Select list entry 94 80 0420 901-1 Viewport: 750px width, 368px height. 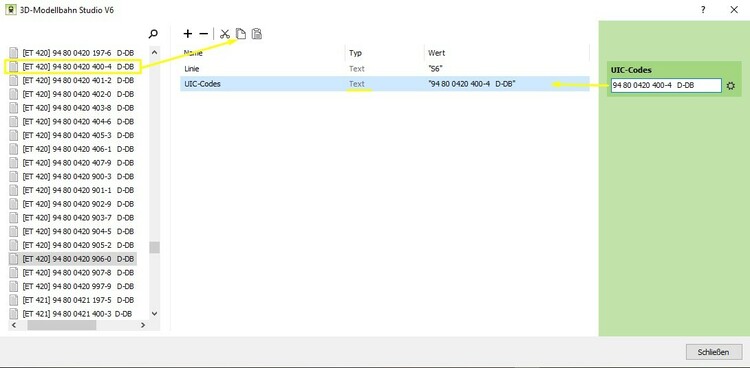(72, 190)
